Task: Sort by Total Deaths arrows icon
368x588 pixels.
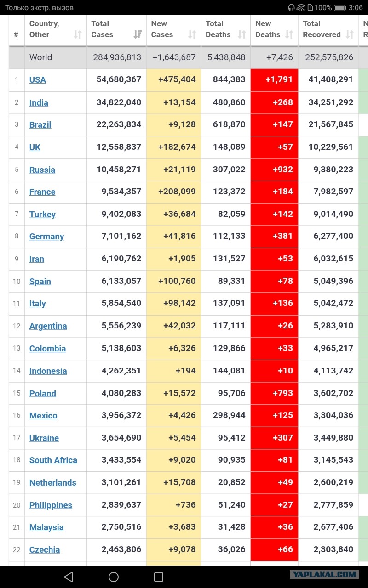Action: [241, 34]
